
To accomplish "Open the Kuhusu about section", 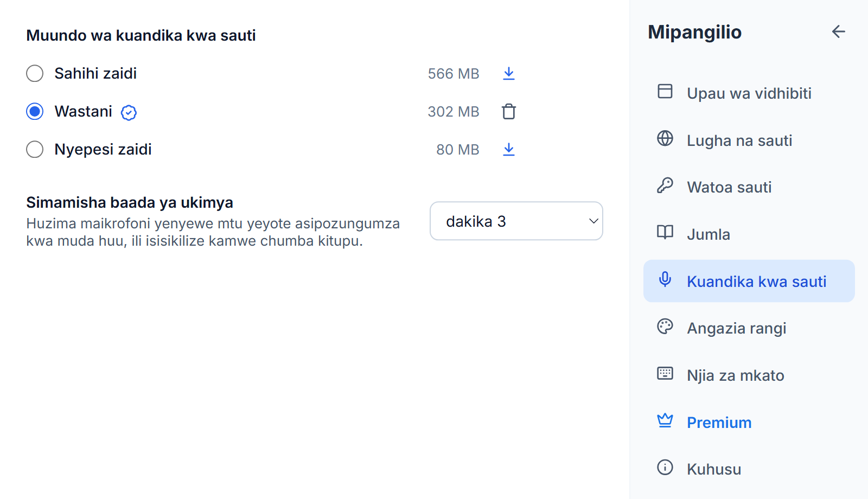I will pyautogui.click(x=749, y=469).
